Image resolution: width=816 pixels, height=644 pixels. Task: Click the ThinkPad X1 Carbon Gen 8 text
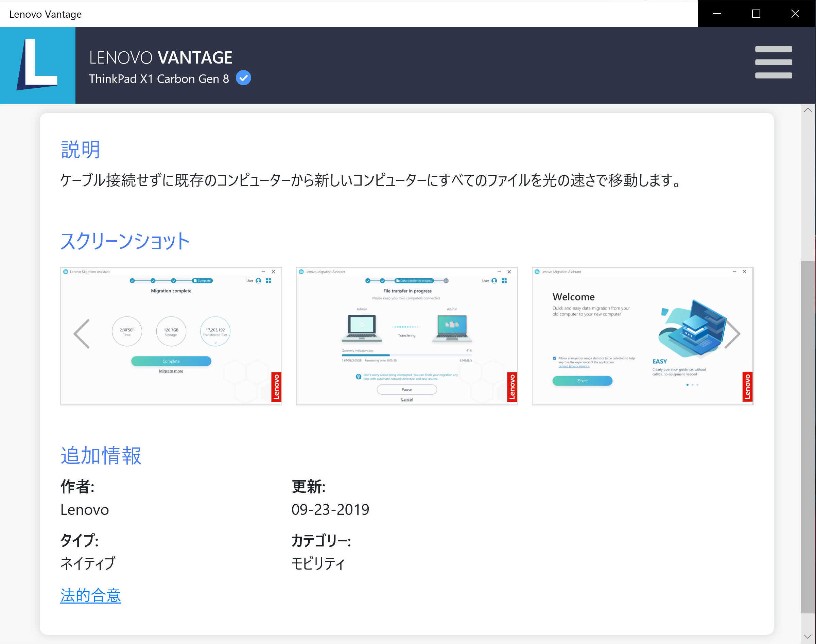point(159,79)
